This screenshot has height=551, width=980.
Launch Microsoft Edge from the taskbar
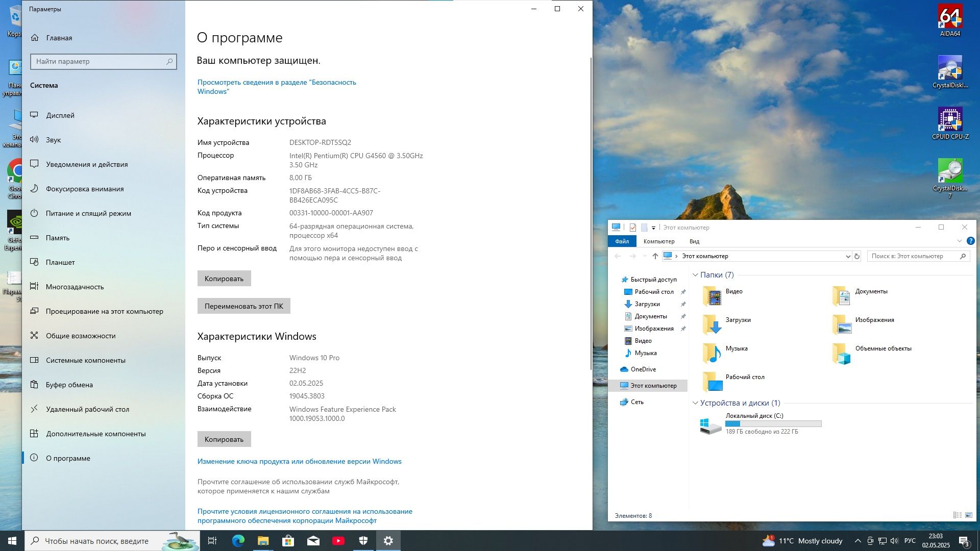click(x=238, y=541)
